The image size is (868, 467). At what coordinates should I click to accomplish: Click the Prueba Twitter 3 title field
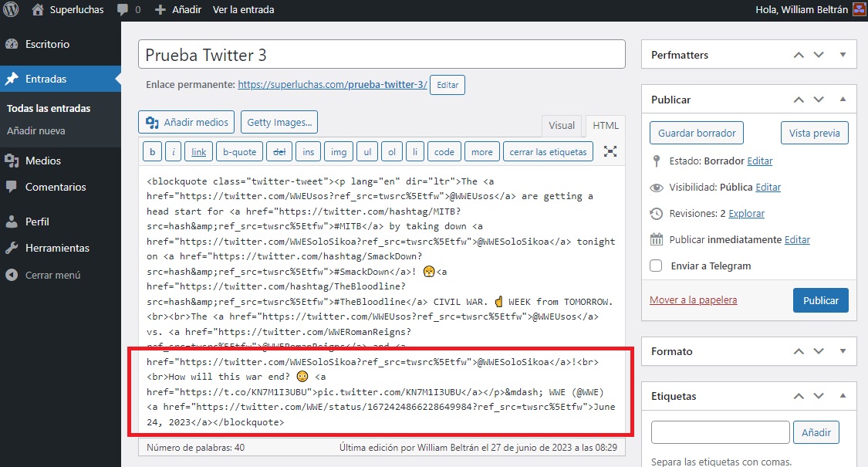pos(382,54)
